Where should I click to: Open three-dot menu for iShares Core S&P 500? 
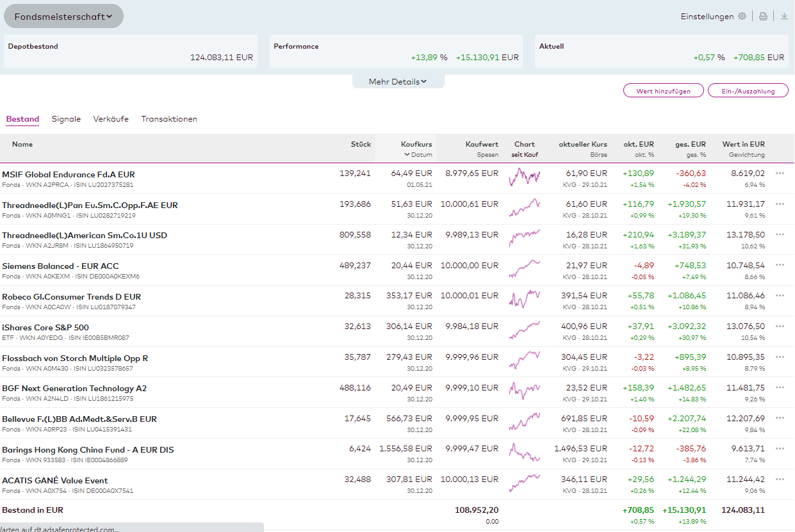(x=780, y=326)
